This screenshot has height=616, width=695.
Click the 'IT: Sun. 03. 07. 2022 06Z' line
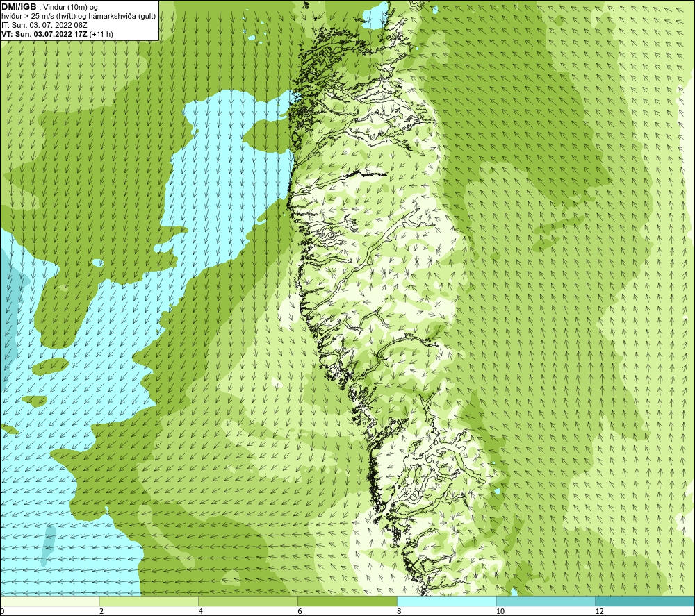tap(44, 25)
